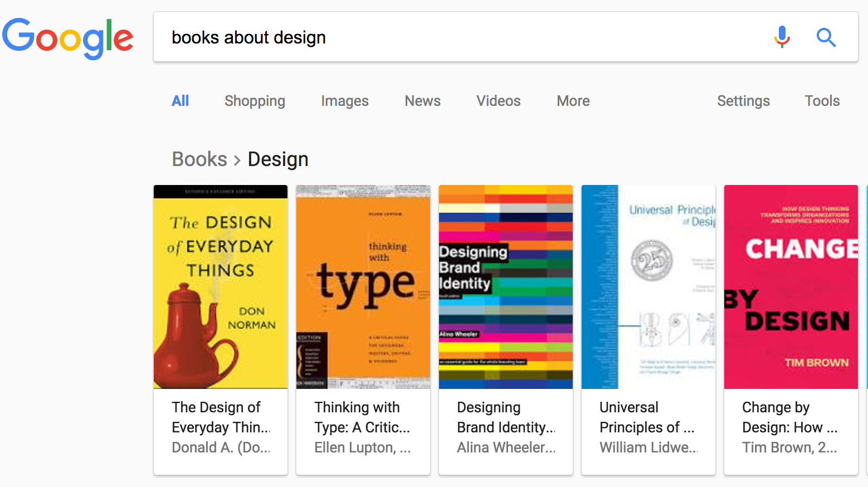868x487 pixels.
Task: Open search Tools
Action: coord(822,101)
